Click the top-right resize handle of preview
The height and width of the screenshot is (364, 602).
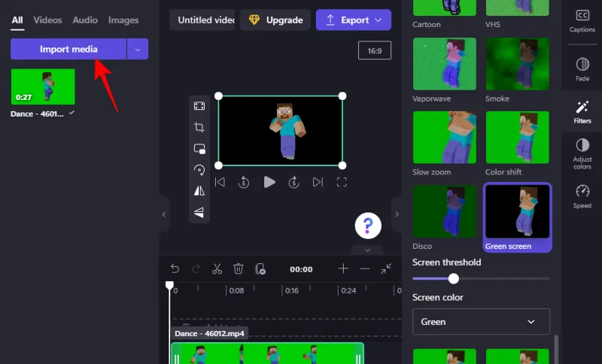(x=342, y=96)
